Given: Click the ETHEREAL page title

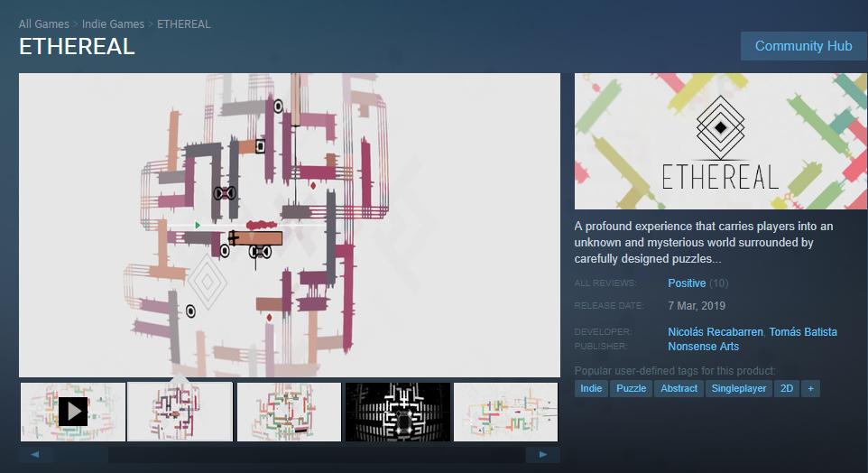Looking at the screenshot, I should tap(77, 47).
